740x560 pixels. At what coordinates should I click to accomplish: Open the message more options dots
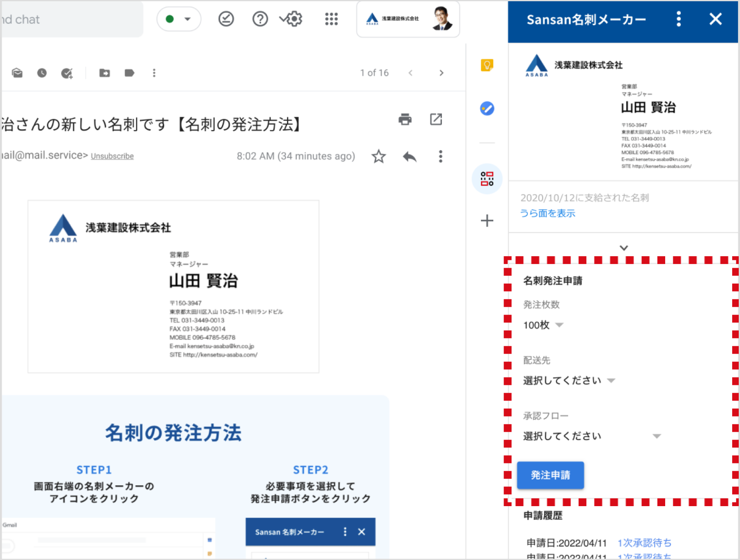coord(441,156)
